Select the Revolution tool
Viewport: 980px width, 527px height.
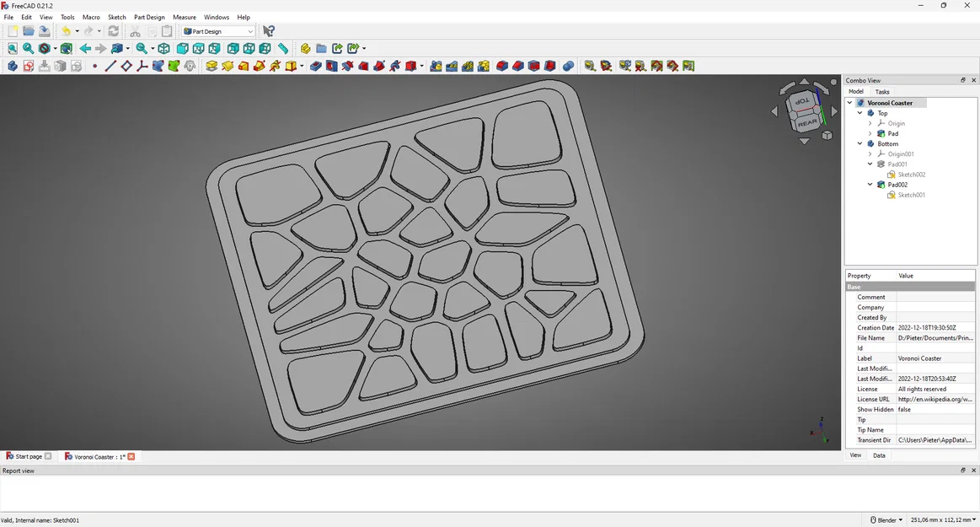pos(228,66)
